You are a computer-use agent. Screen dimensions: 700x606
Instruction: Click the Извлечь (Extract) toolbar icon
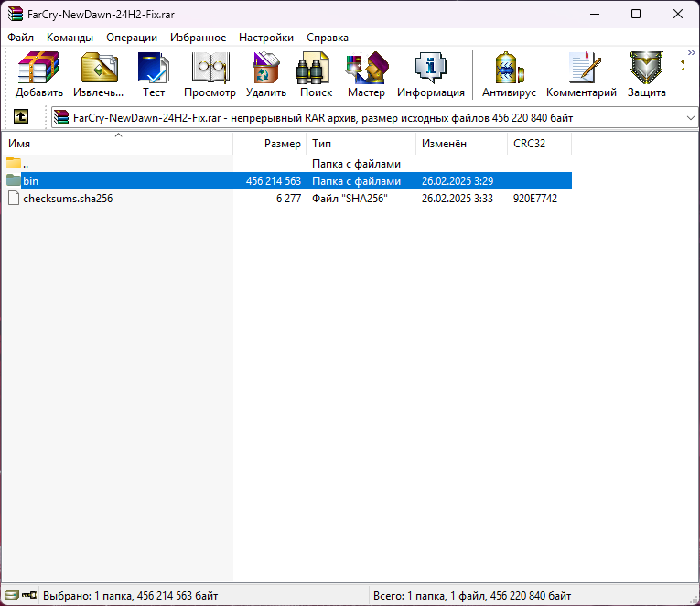pyautogui.click(x=99, y=74)
